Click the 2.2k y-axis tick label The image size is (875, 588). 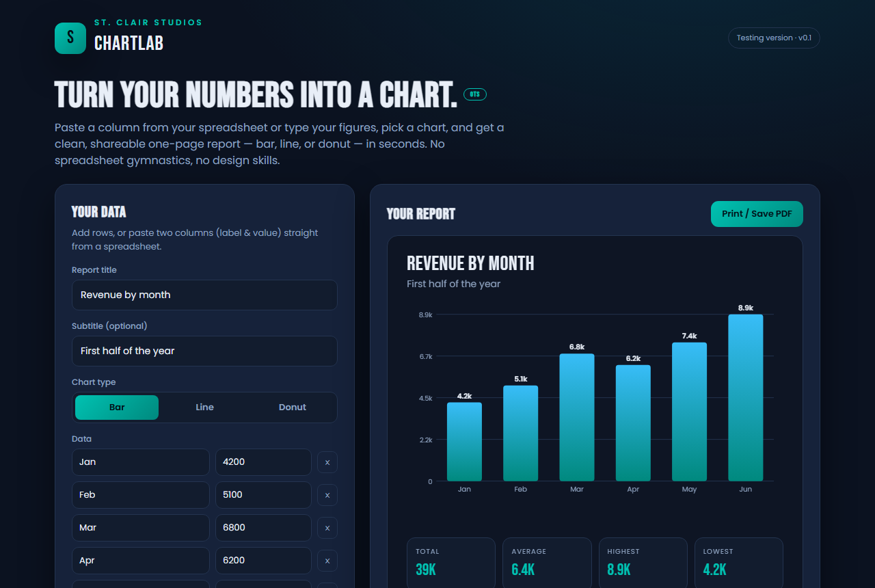(x=426, y=440)
